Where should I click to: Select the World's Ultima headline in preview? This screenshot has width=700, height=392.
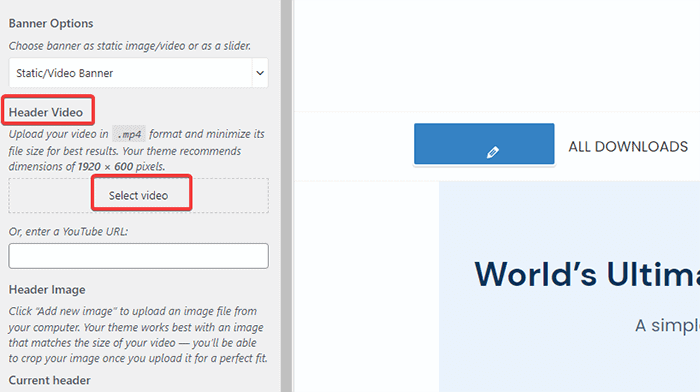coord(587,274)
